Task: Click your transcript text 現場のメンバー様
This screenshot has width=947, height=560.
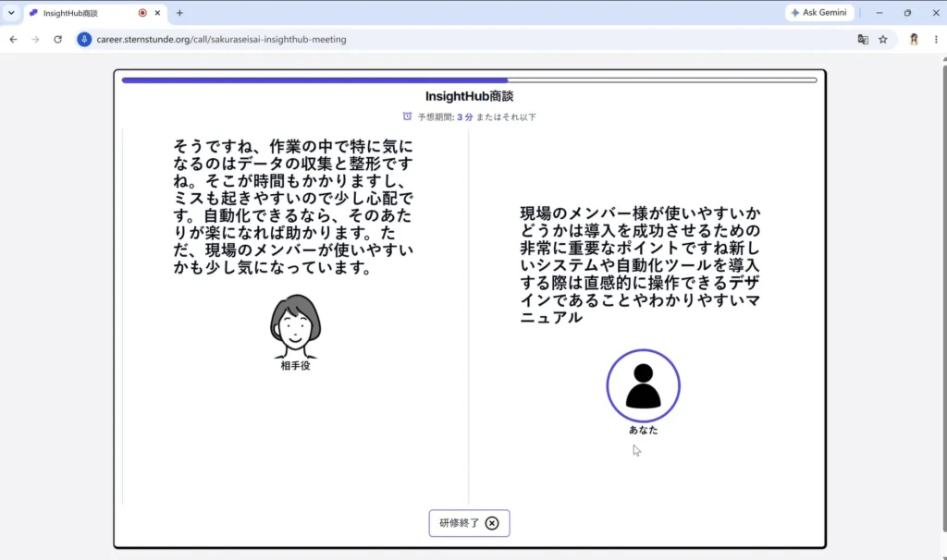Action: pos(640,265)
